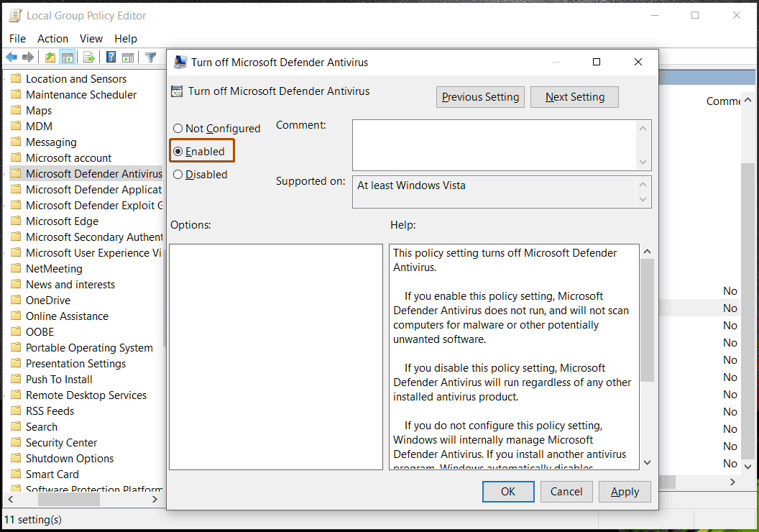Click the Help pane scrollbar thumb
Viewport: 759px width, 532px height.
point(647,320)
